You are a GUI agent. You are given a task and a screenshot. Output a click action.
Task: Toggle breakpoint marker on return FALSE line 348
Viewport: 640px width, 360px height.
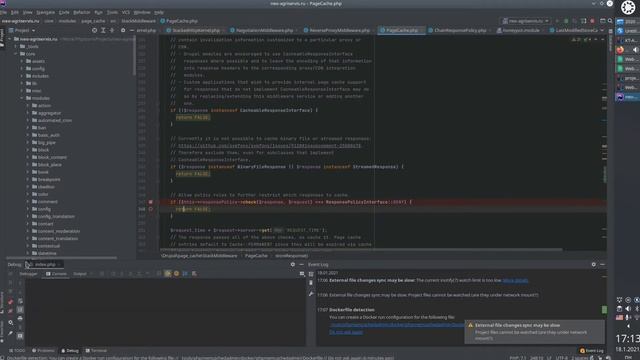tap(151, 209)
